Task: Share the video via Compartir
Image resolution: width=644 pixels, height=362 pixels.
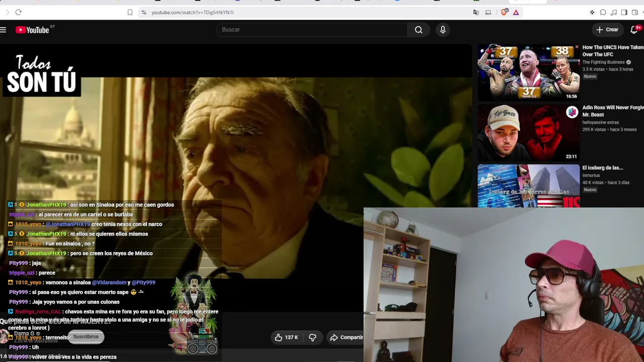Action: 346,337
